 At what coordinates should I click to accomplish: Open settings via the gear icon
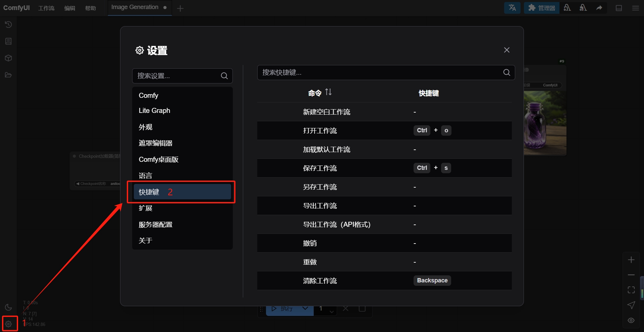(9, 324)
